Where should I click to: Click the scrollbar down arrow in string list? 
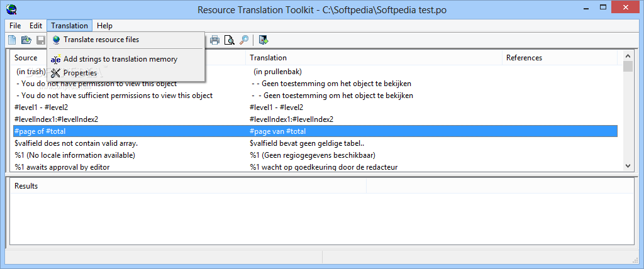(x=628, y=165)
